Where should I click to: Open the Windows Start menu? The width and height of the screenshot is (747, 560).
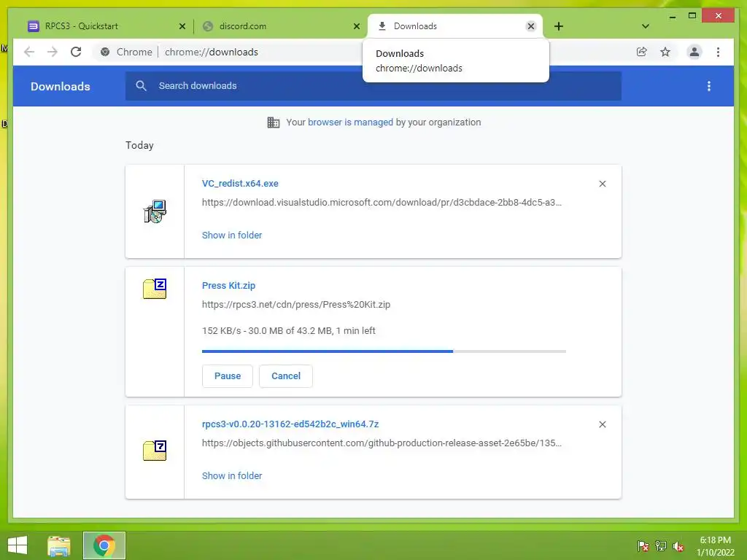coord(18,545)
